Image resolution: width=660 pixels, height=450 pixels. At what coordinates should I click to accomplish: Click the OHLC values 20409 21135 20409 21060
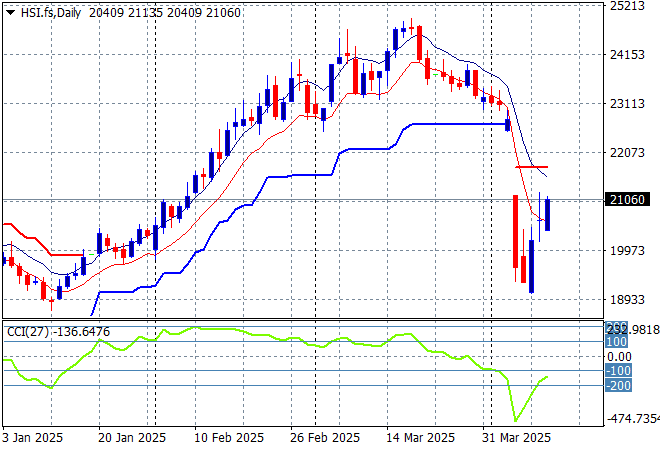tap(165, 13)
